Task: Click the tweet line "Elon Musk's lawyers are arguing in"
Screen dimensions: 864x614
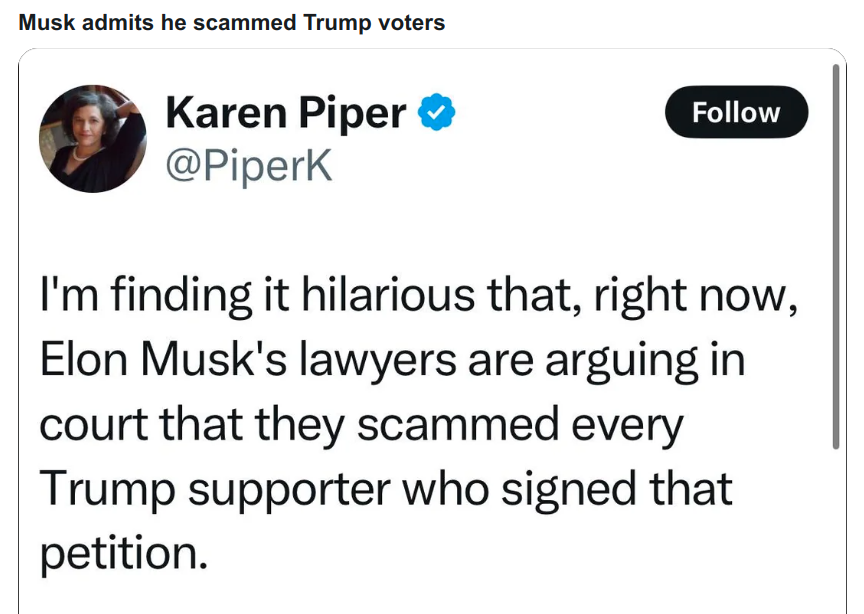Action: pyautogui.click(x=392, y=360)
